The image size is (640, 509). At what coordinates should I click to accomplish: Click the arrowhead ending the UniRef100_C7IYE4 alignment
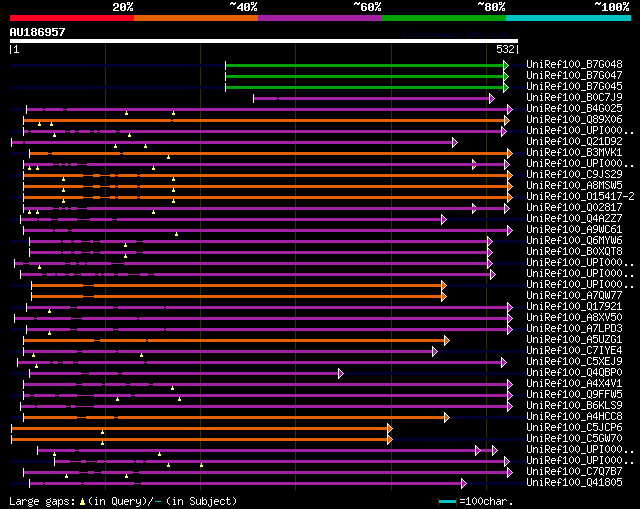(x=435, y=351)
